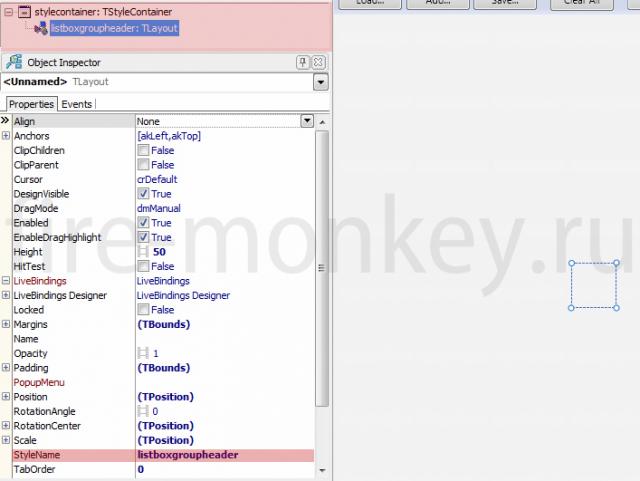The image size is (640, 481).
Task: Pin the Object Inspector panel
Action: [x=302, y=62]
